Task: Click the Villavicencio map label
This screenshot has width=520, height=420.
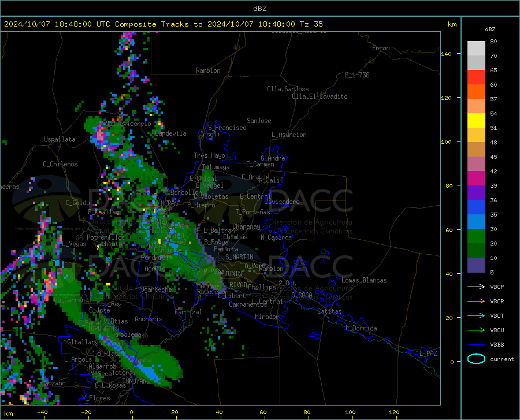Action: pyautogui.click(x=129, y=124)
